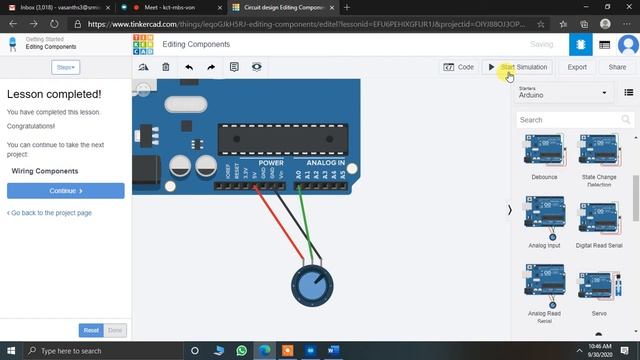Click the Export button
This screenshot has height=360, width=640.
(x=577, y=67)
